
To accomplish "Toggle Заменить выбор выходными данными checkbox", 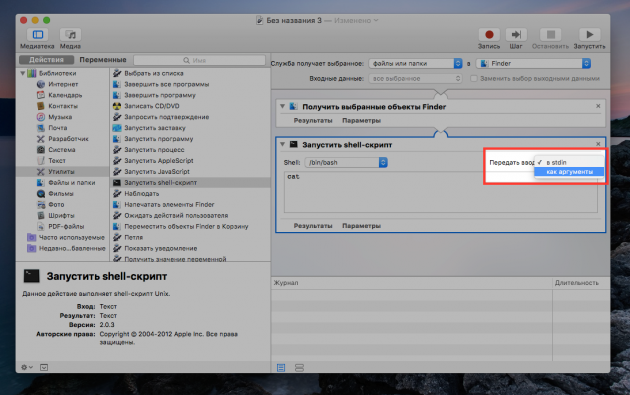I will (474, 79).
